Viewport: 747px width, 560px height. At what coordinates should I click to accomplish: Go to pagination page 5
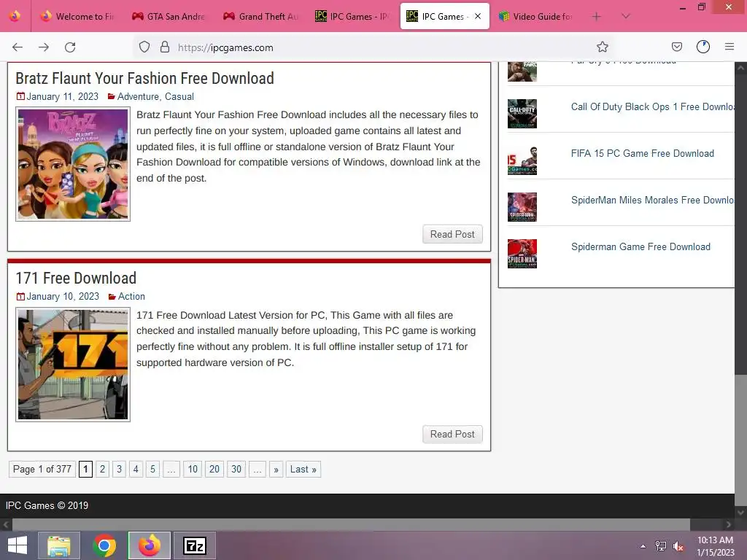click(x=153, y=470)
